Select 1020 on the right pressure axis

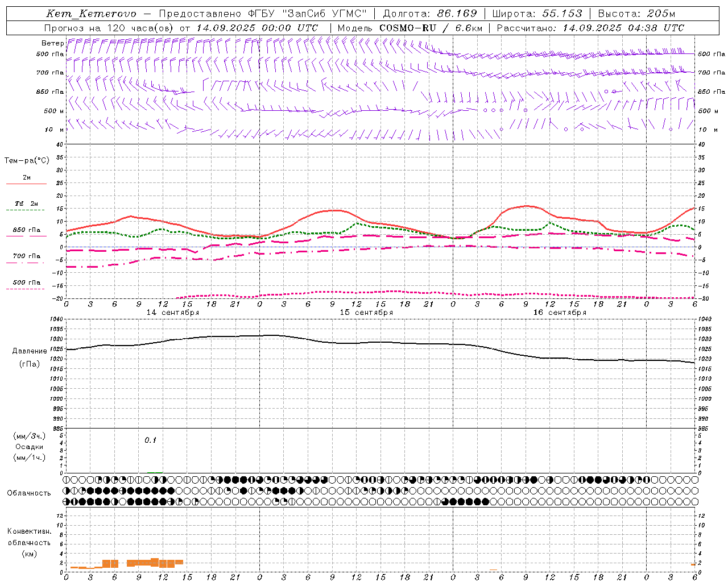pyautogui.click(x=705, y=359)
